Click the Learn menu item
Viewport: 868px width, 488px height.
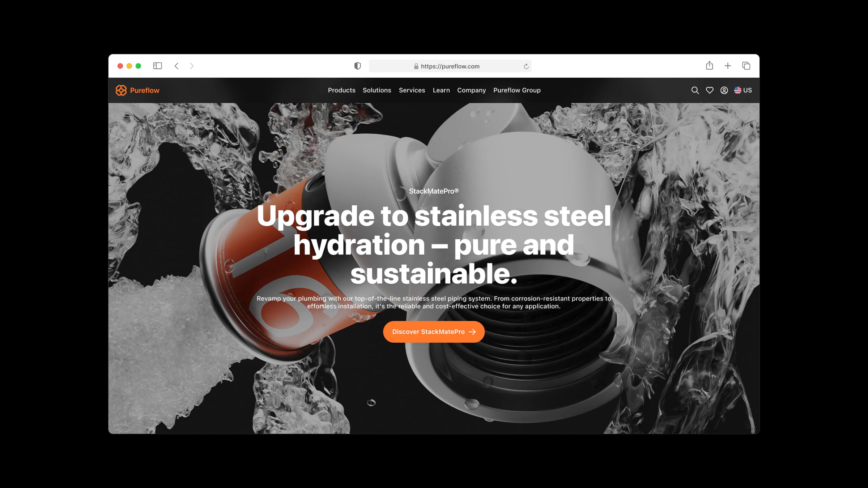[442, 90]
